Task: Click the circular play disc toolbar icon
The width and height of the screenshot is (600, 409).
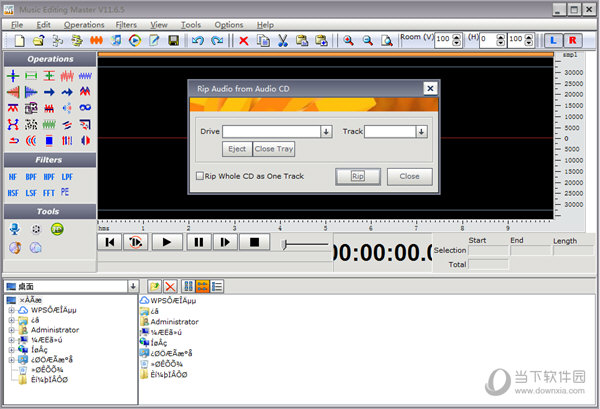Action: [135, 40]
